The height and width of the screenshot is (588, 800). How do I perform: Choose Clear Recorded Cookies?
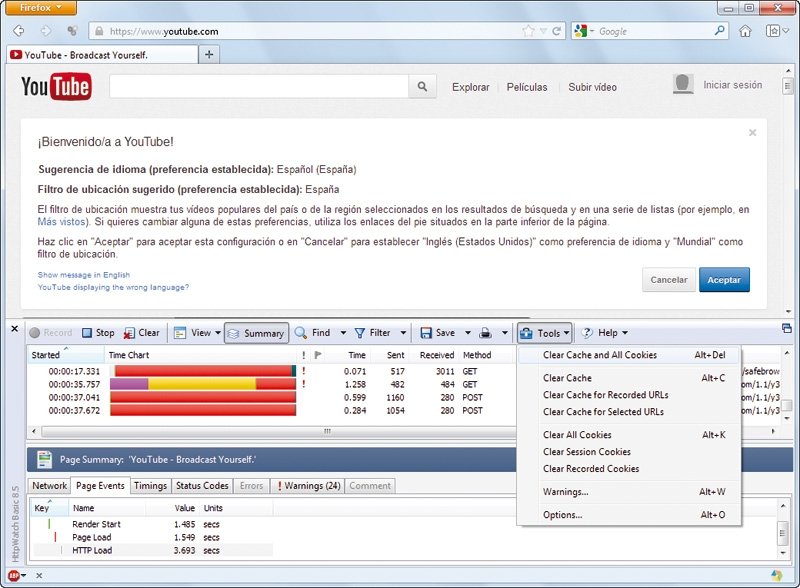pyautogui.click(x=629, y=469)
